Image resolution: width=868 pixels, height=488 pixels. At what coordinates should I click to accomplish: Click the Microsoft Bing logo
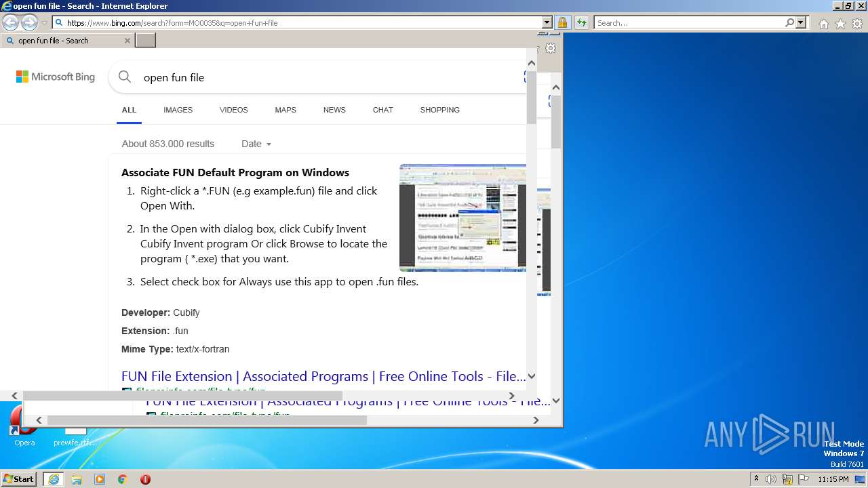coord(56,77)
